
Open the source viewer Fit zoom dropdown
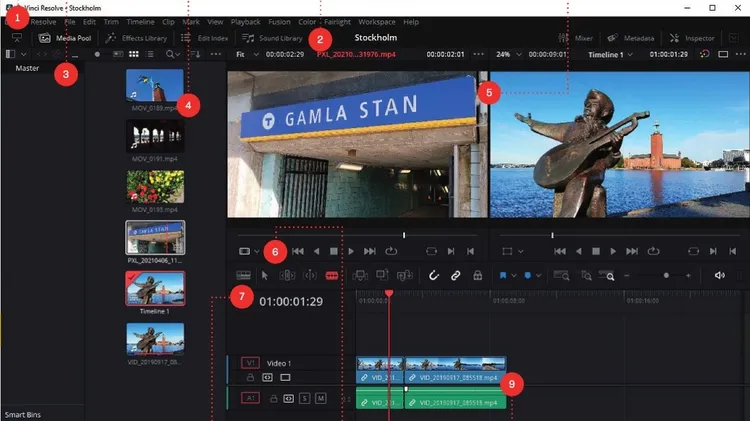248,55
